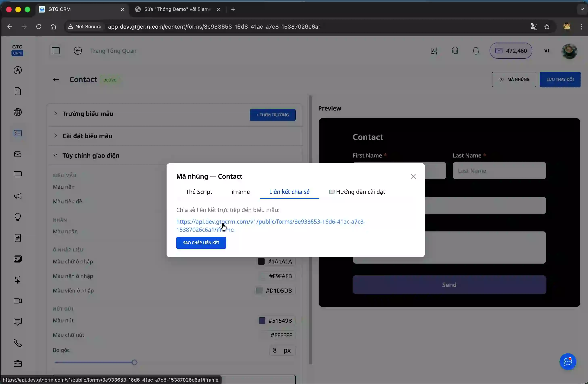Collapse the Tùy chỉnh giao diện section

pyautogui.click(x=91, y=155)
